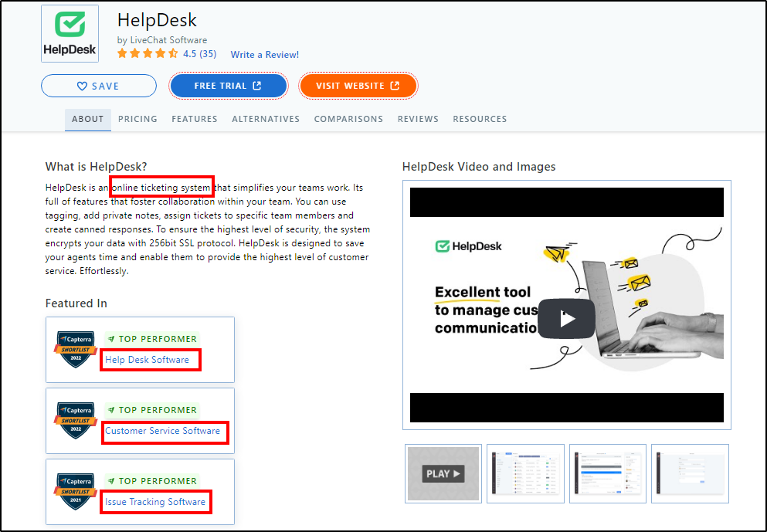Open the Resources tab
The image size is (767, 532).
pos(480,119)
